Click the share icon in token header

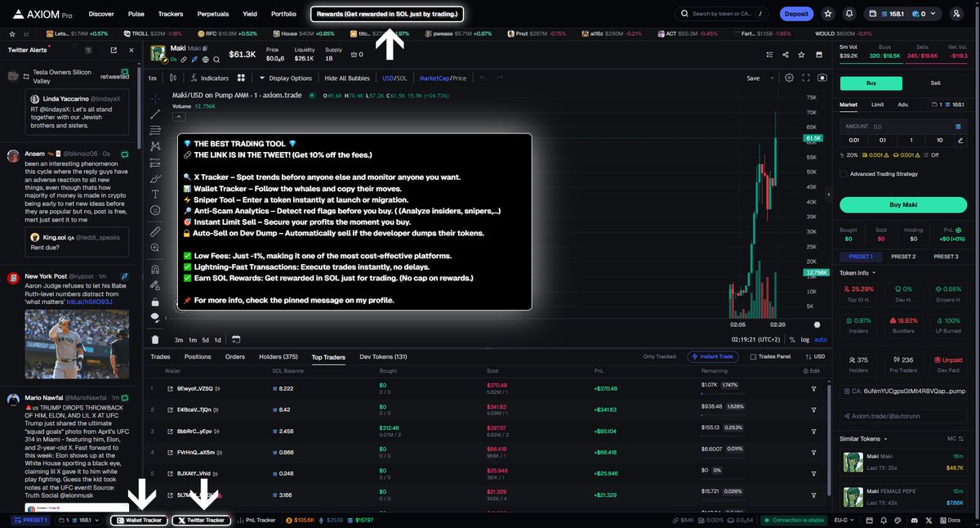point(785,55)
